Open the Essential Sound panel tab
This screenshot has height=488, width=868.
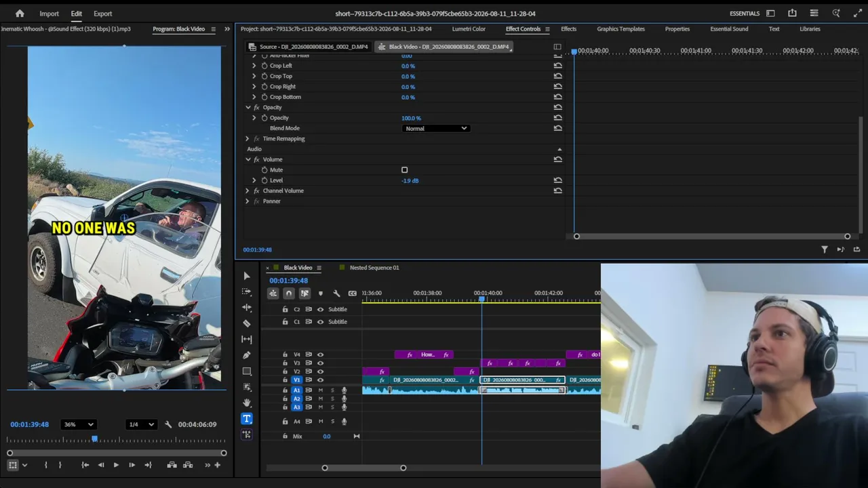pos(729,29)
